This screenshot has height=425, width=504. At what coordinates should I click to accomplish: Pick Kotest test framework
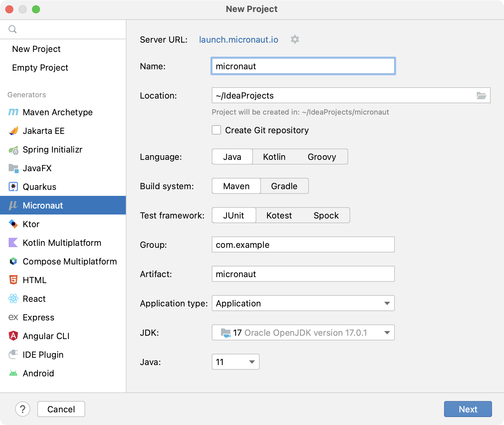click(x=279, y=215)
